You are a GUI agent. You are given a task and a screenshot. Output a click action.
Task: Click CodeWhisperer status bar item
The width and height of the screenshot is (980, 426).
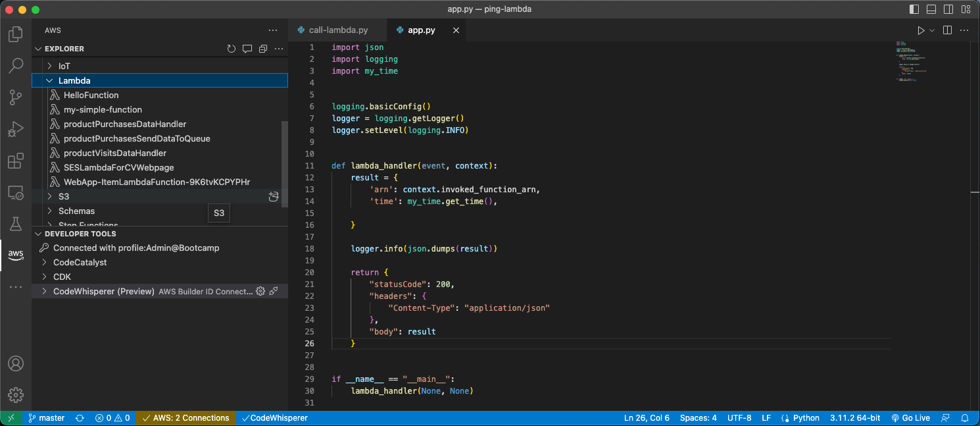tap(274, 418)
